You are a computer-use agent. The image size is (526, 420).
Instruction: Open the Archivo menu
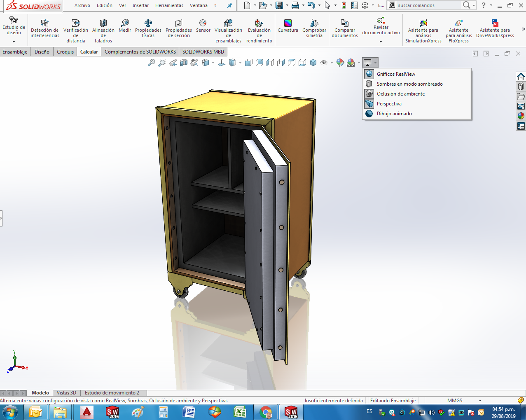coord(82,5)
